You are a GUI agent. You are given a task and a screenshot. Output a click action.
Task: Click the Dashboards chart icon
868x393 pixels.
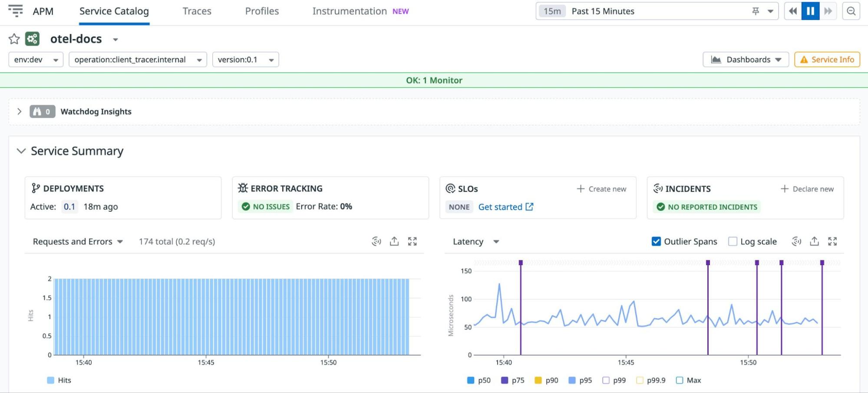pyautogui.click(x=716, y=60)
